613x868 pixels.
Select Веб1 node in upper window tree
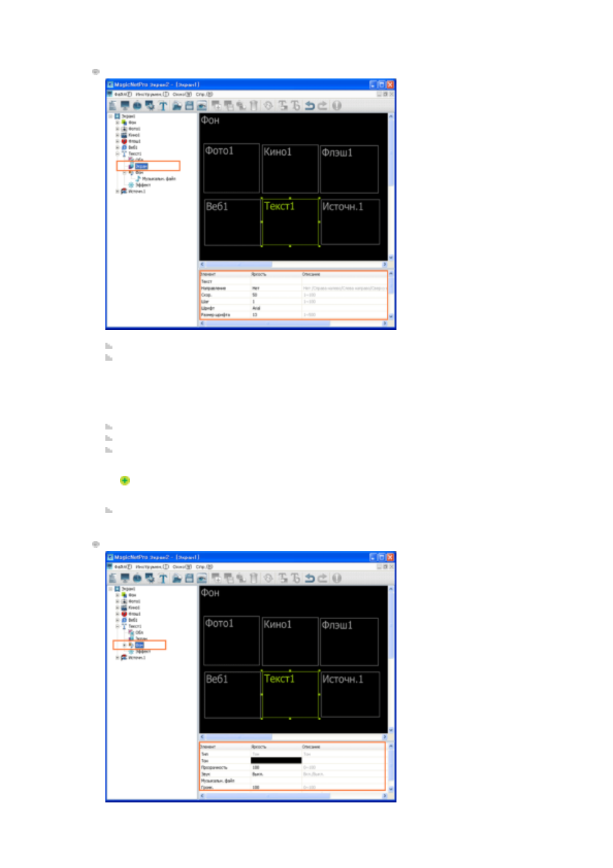[133, 147]
